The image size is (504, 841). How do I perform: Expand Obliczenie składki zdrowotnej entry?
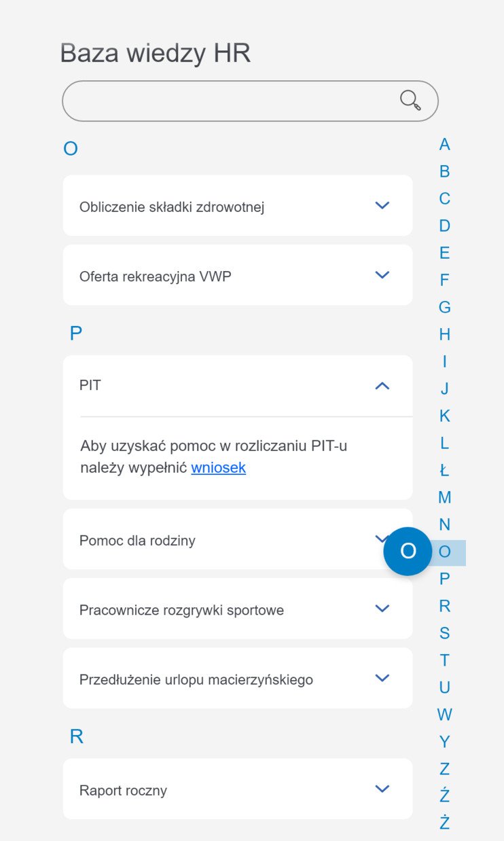(238, 206)
